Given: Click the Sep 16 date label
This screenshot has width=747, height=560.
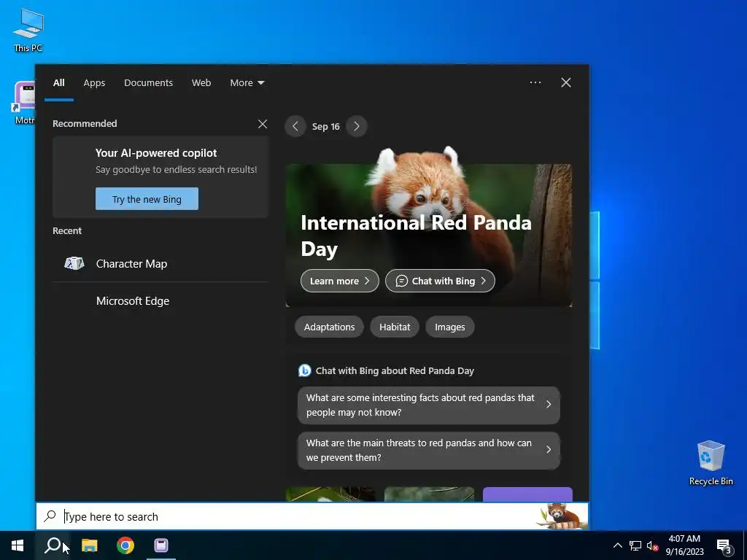Looking at the screenshot, I should tap(326, 127).
